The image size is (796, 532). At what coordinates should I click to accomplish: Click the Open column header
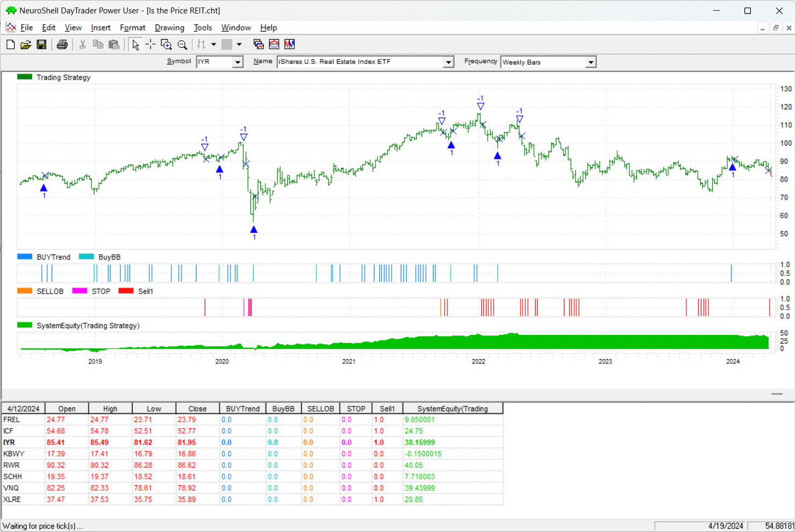point(67,409)
